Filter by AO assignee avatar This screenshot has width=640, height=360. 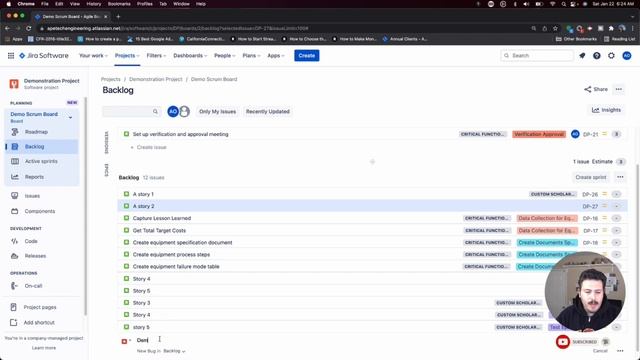click(x=173, y=111)
